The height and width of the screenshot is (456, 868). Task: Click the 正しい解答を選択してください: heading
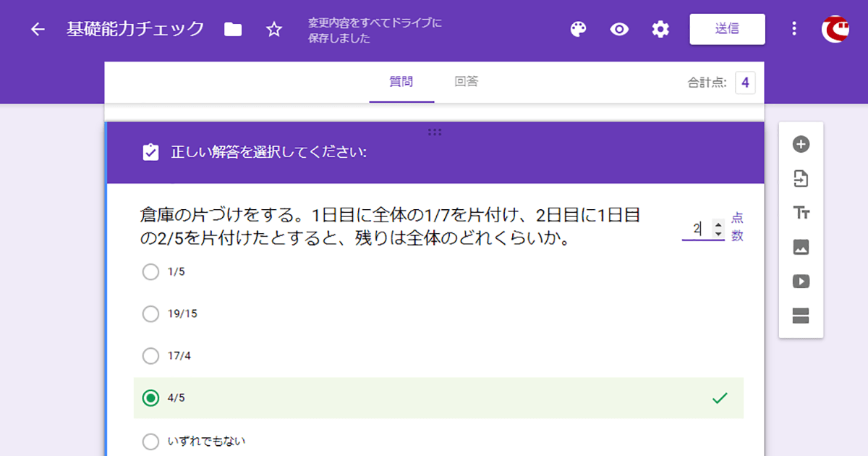point(268,152)
